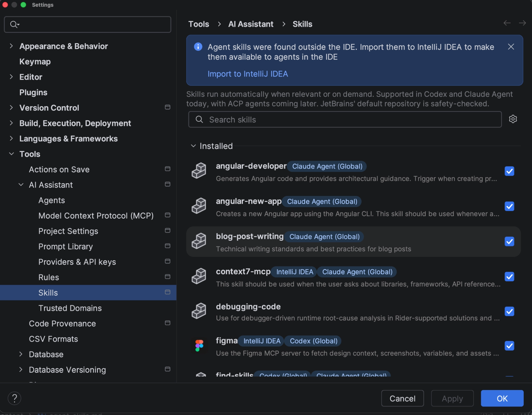This screenshot has height=415, width=532.
Task: Expand the Editor settings section
Action: [11, 77]
